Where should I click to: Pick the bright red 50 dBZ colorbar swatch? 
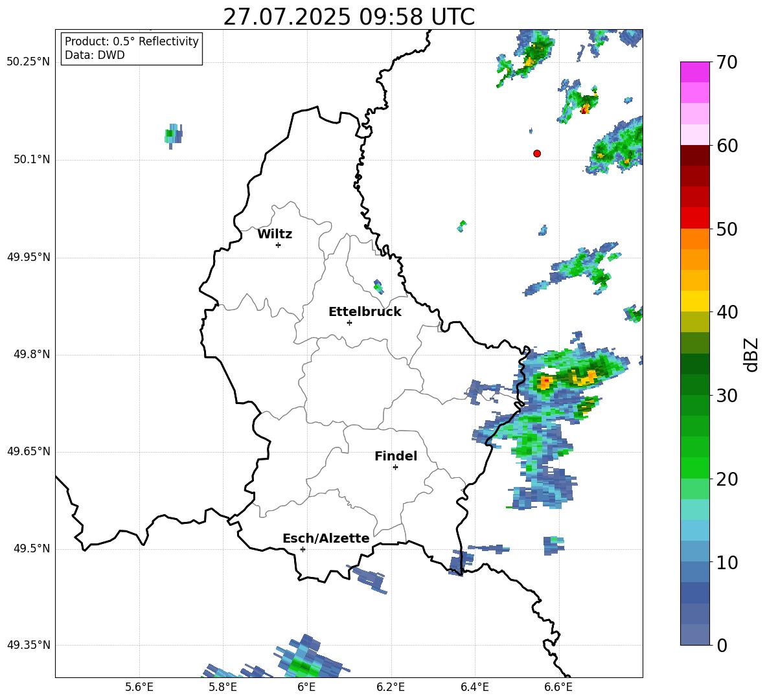694,218
